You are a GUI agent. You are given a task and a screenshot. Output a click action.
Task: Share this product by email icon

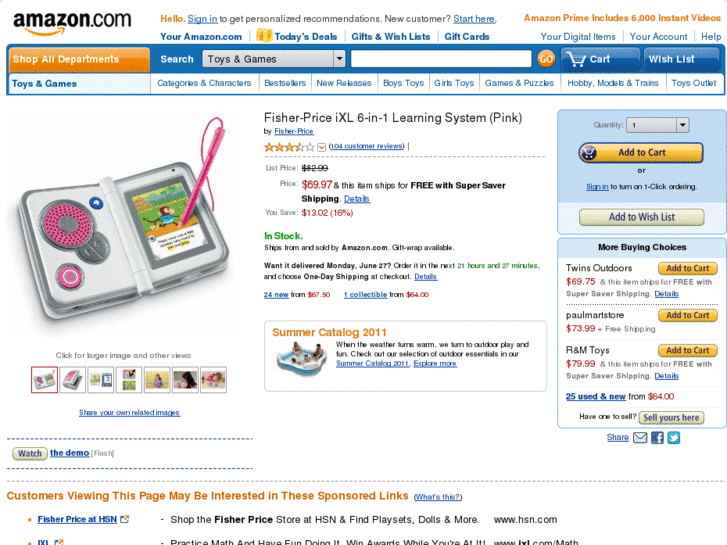click(640, 437)
